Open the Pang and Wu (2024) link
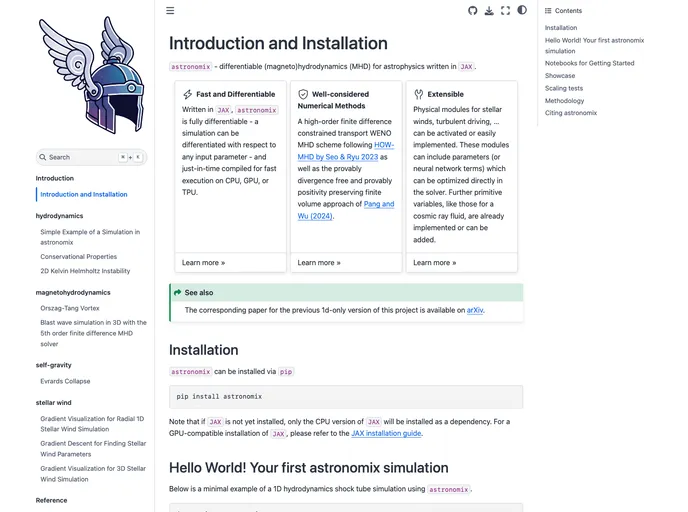 pyautogui.click(x=346, y=210)
